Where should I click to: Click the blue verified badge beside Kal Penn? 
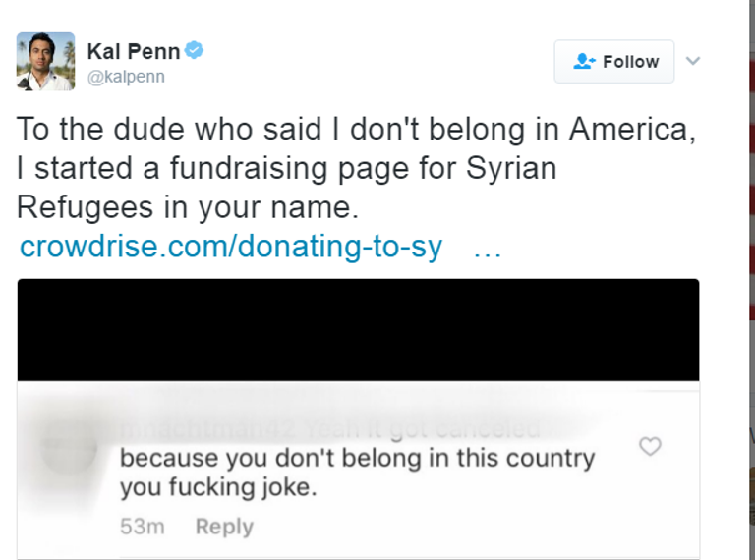coord(195,50)
